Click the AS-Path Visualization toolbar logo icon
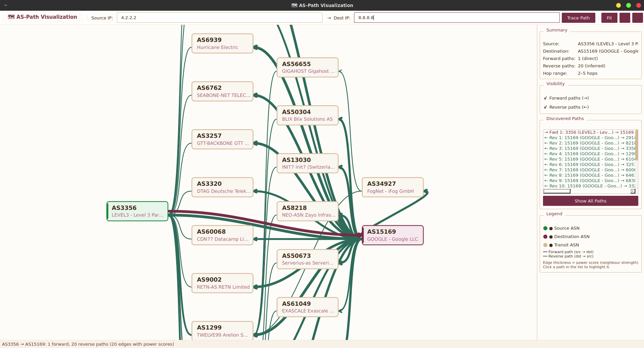Image resolution: width=644 pixels, height=348 pixels. point(11,17)
